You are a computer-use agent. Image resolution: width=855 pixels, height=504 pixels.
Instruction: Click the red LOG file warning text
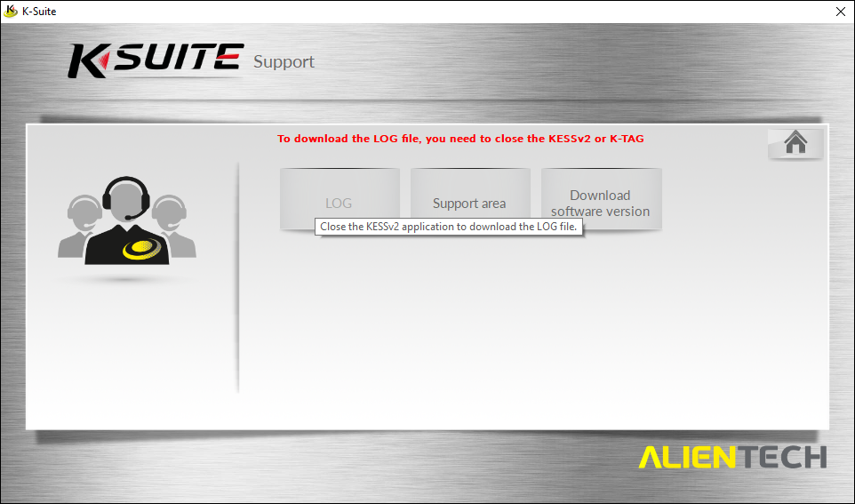click(x=460, y=139)
